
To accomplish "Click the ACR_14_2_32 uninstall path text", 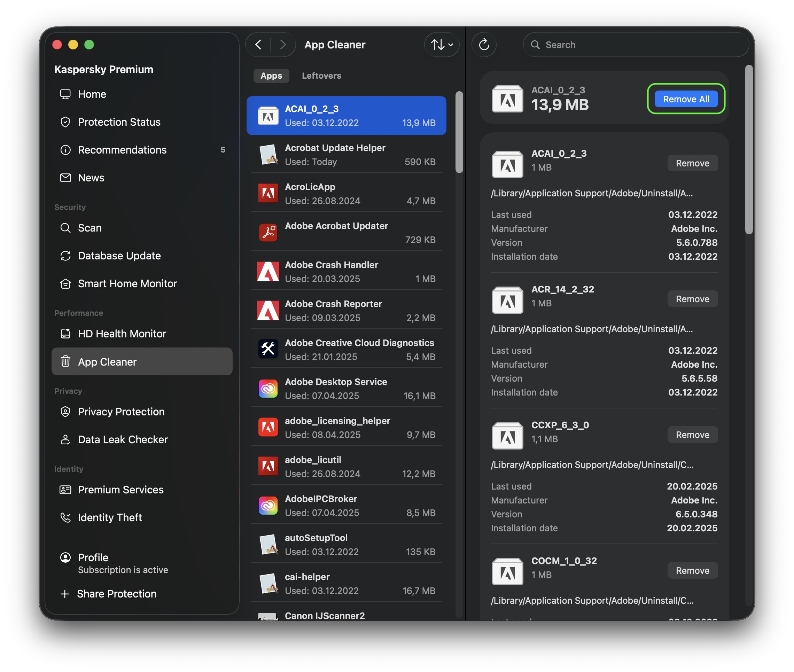I will 591,329.
